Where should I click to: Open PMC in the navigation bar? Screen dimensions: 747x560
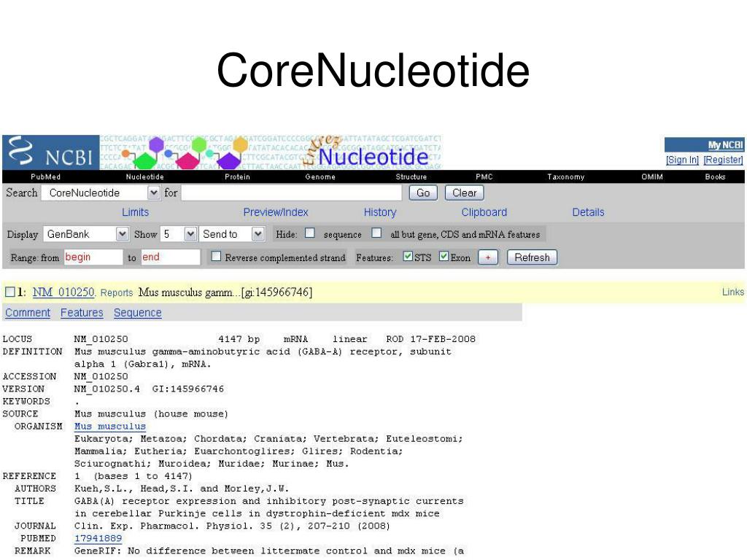[x=484, y=176]
